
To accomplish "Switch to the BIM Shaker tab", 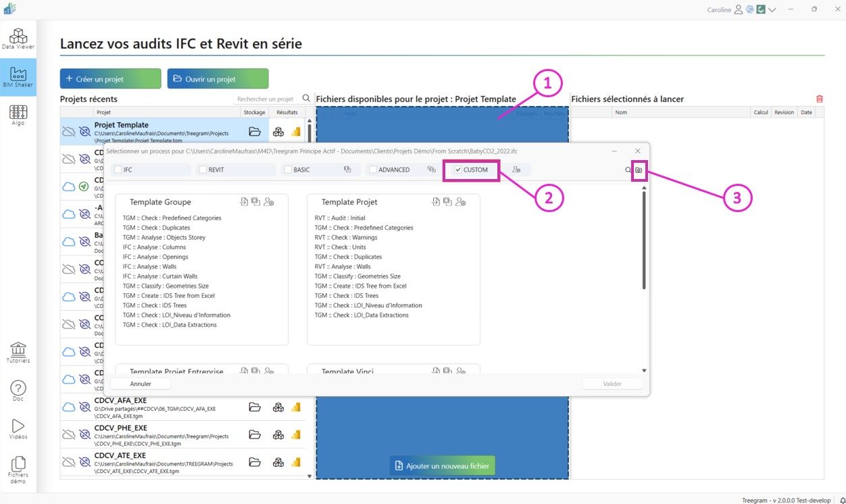I will (18, 76).
